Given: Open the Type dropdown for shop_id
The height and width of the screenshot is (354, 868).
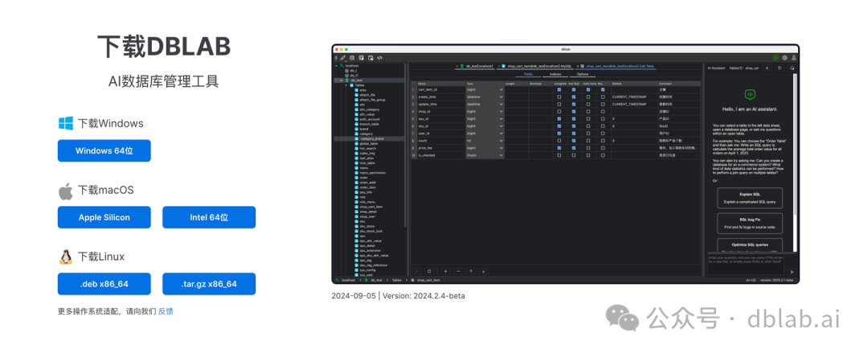Looking at the screenshot, I should click(501, 111).
